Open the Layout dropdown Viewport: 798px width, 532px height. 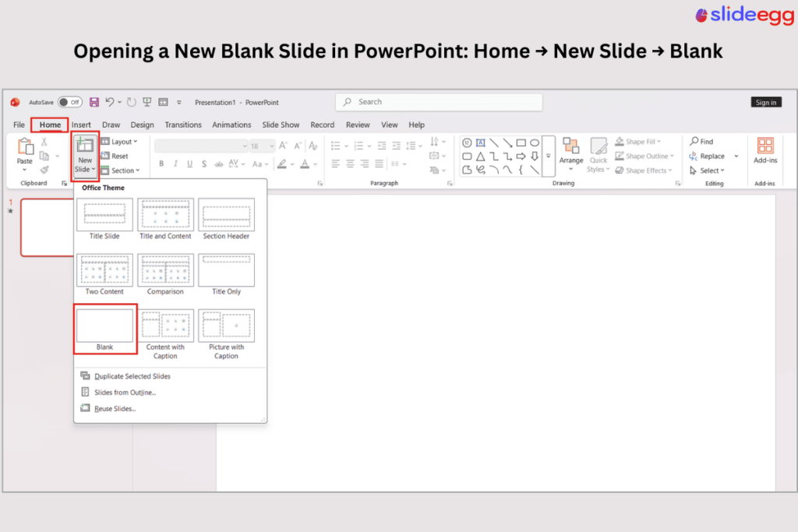click(x=119, y=142)
